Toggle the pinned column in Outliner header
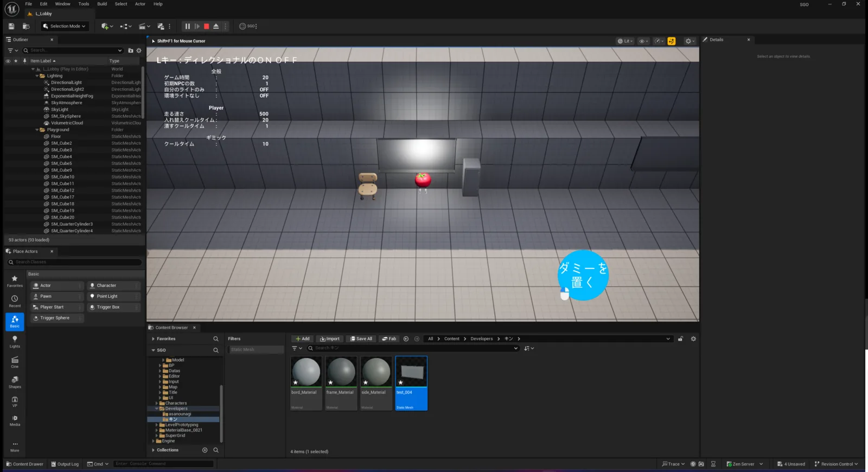This screenshot has width=868, height=472. [24, 61]
